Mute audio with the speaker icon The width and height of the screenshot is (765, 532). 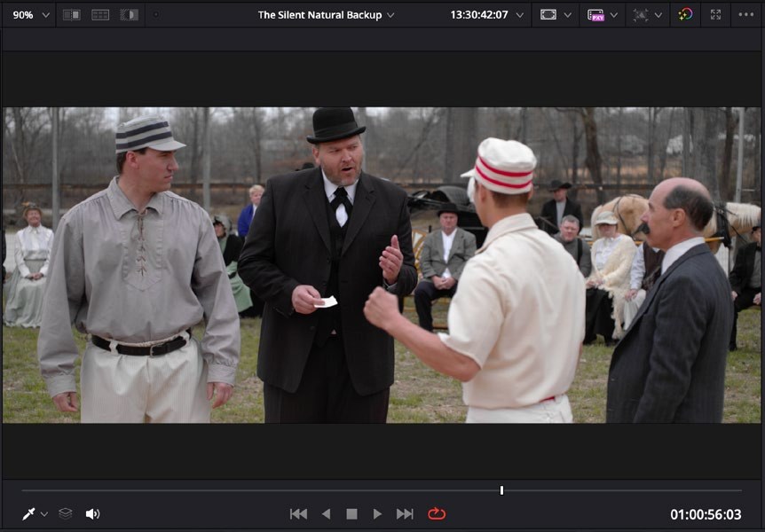click(92, 514)
